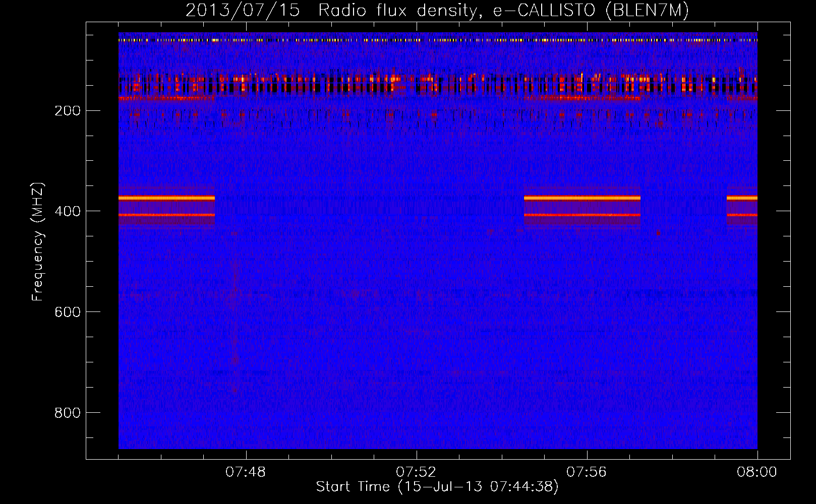This screenshot has height=504, width=816.
Task: Click the 200 frequency tick label
Action: coord(68,111)
